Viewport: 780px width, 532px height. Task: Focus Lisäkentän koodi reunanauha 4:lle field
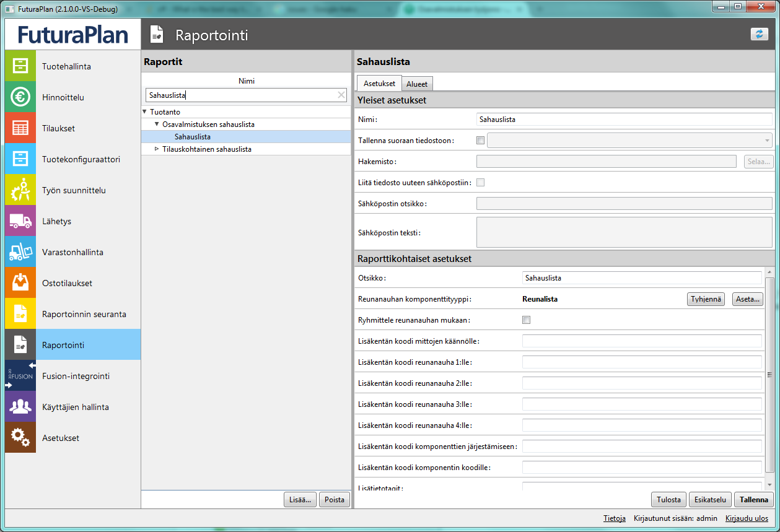pyautogui.click(x=642, y=425)
